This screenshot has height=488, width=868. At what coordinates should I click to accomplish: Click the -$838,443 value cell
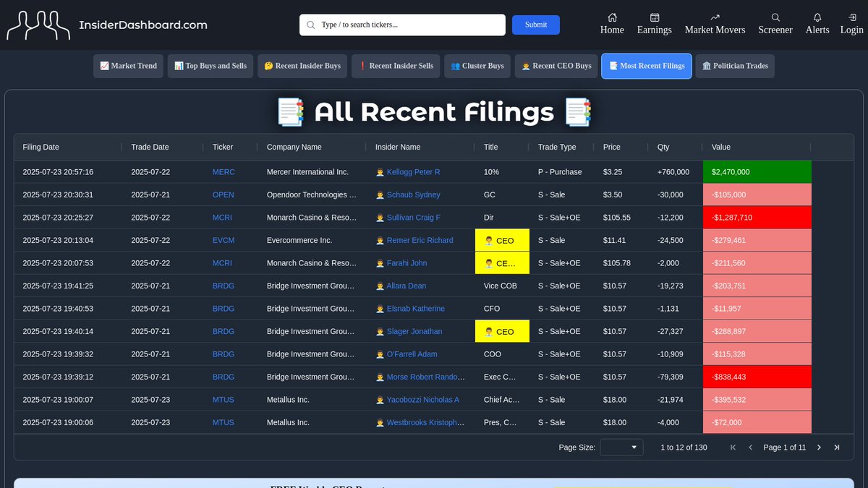(x=757, y=377)
